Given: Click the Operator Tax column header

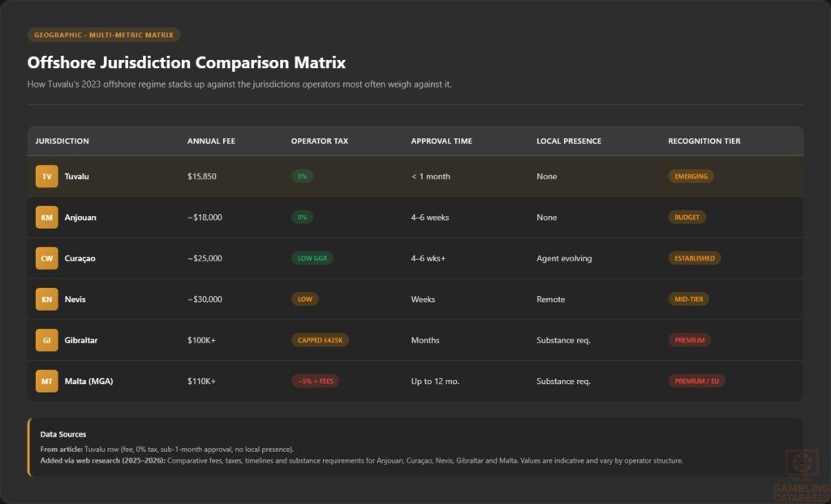Looking at the screenshot, I should point(320,141).
